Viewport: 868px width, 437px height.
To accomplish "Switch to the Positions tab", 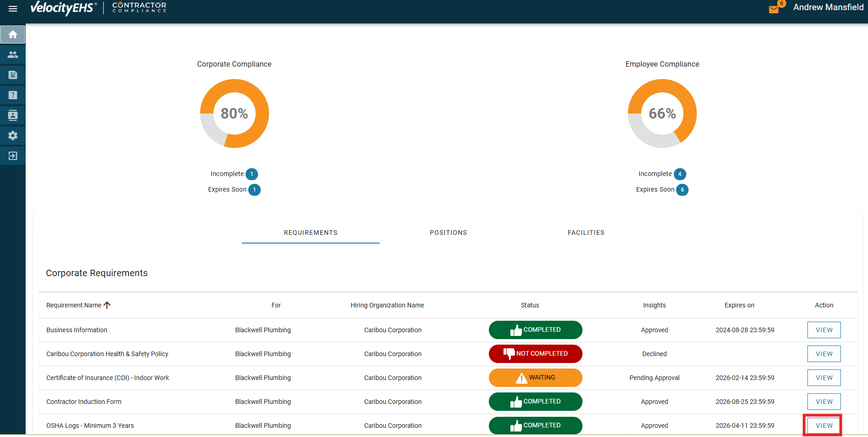I will (x=448, y=233).
